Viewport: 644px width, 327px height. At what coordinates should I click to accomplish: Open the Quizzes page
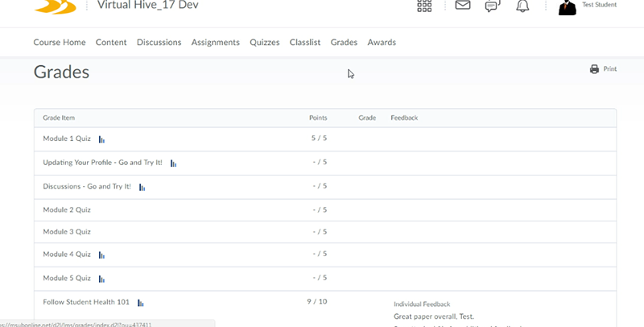[264, 42]
